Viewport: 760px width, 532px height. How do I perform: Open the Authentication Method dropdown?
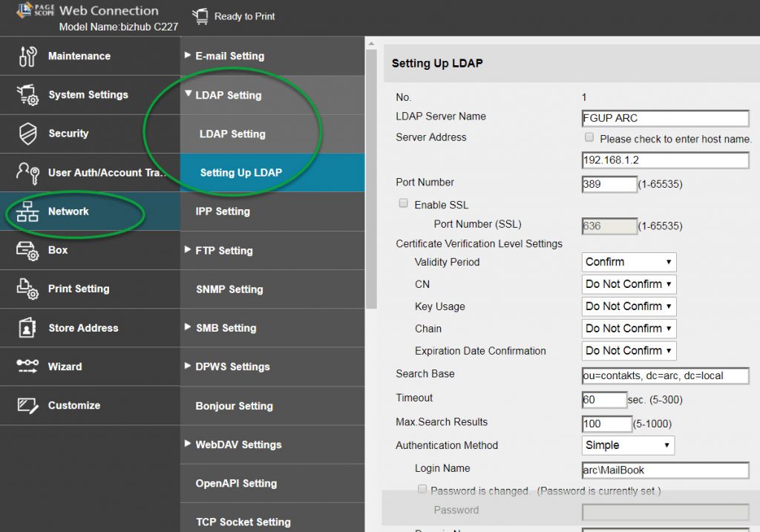[628, 445]
